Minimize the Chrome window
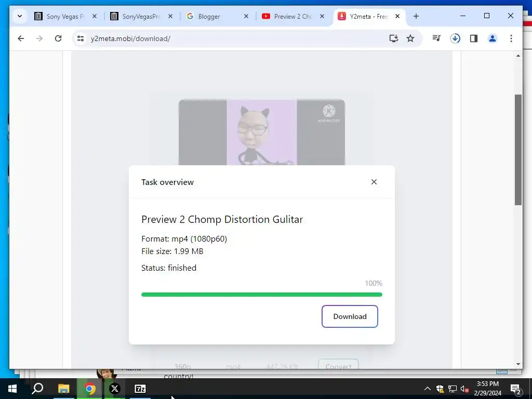The image size is (532, 399). point(463,16)
